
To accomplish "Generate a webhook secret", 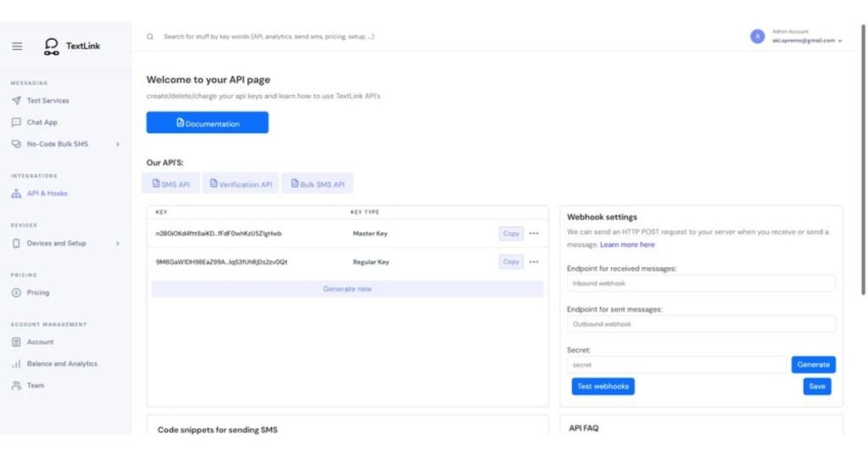I will point(813,364).
